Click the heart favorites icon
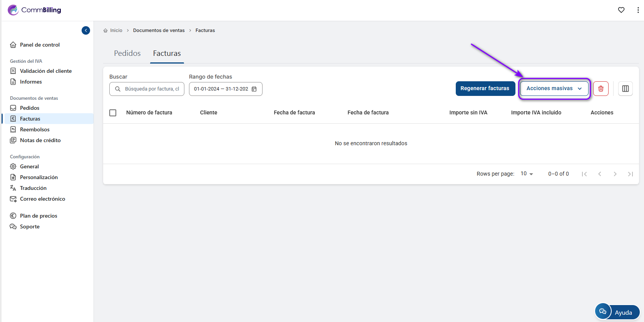Viewport: 644px width, 322px height. pos(621,10)
